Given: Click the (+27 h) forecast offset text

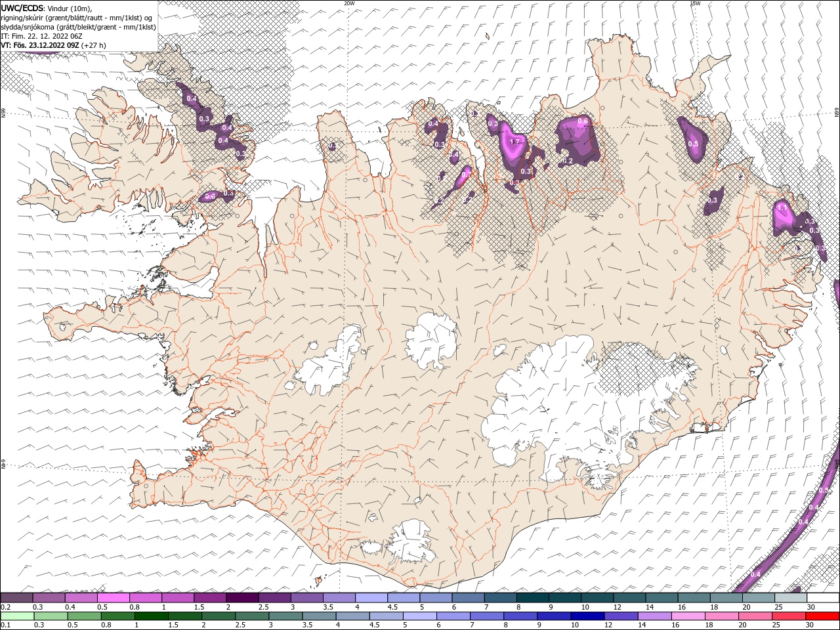Looking at the screenshot, I should pos(94,45).
